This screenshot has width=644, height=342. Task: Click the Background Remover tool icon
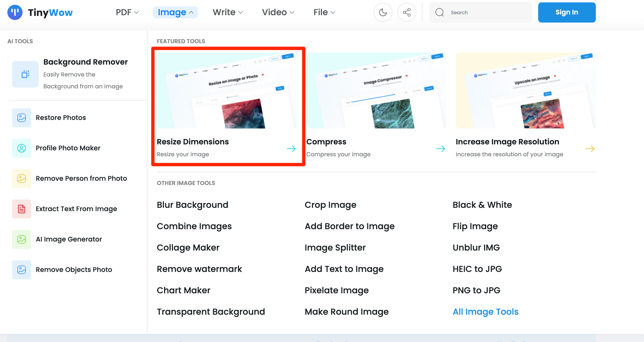[x=25, y=74]
